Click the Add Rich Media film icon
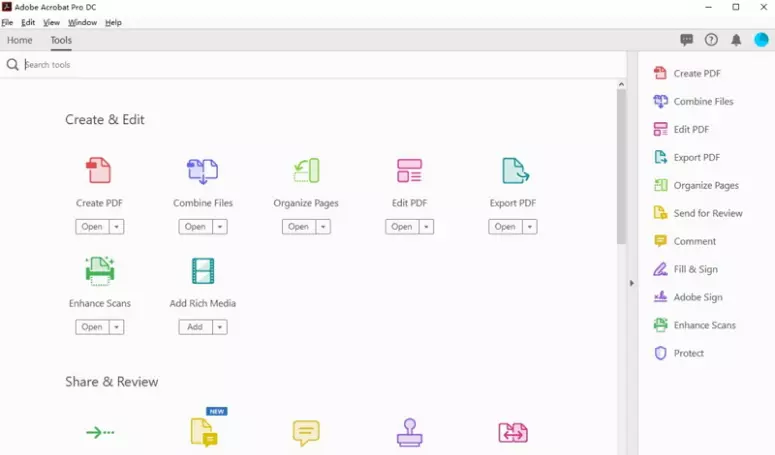 point(203,271)
